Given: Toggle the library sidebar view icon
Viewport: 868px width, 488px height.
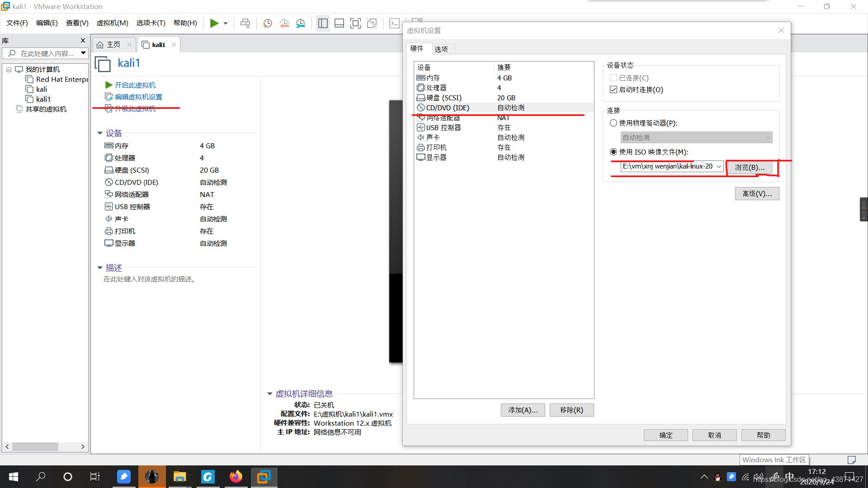Looking at the screenshot, I should (323, 23).
